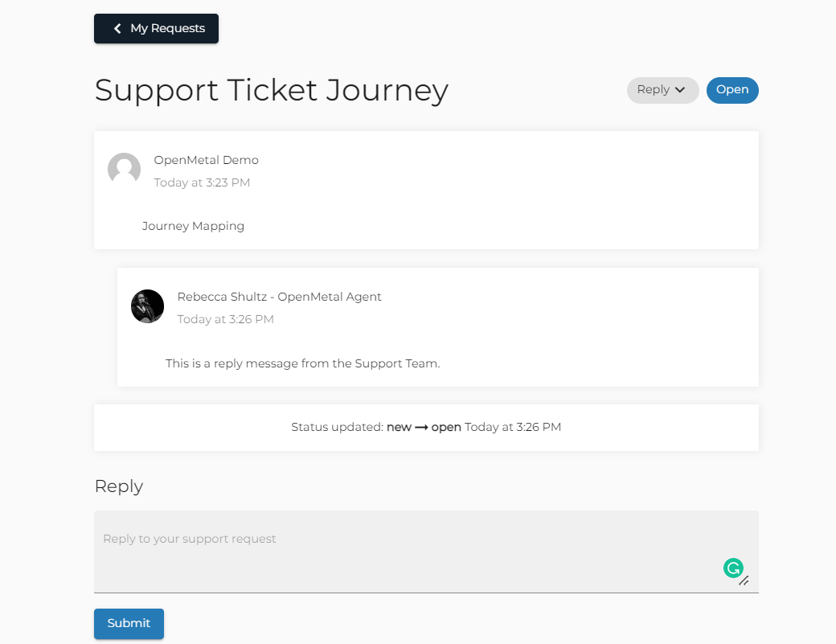Click the OpenMetal Demo author name
Image resolution: width=836 pixels, height=644 pixels.
(207, 160)
